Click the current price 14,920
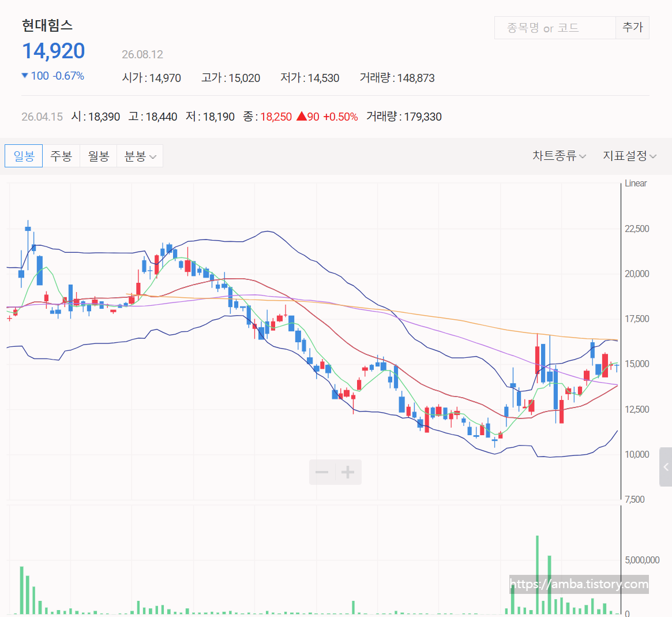The image size is (672, 617). (x=54, y=51)
